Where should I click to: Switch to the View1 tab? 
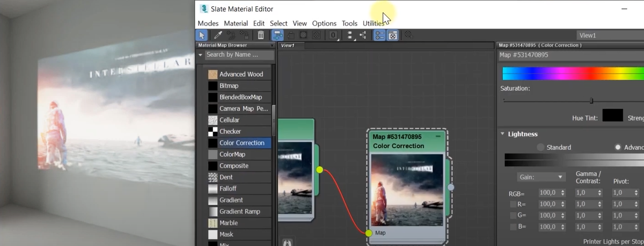(x=288, y=46)
